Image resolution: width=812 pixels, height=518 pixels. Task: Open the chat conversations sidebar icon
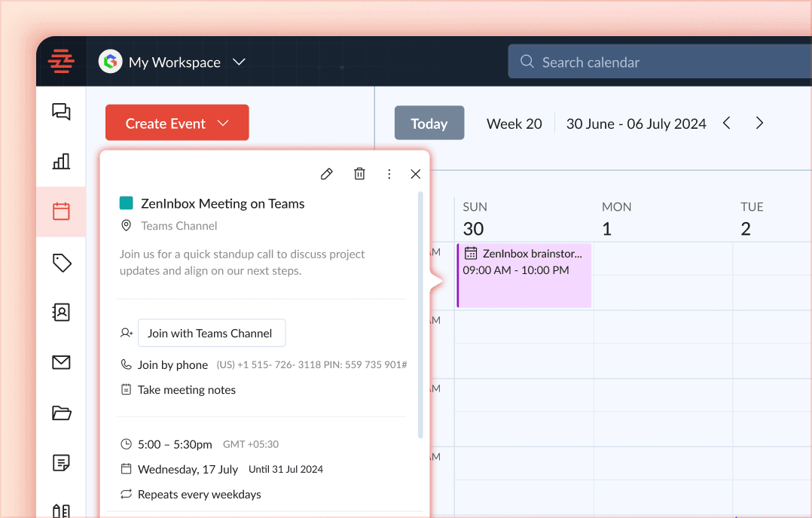tap(61, 111)
